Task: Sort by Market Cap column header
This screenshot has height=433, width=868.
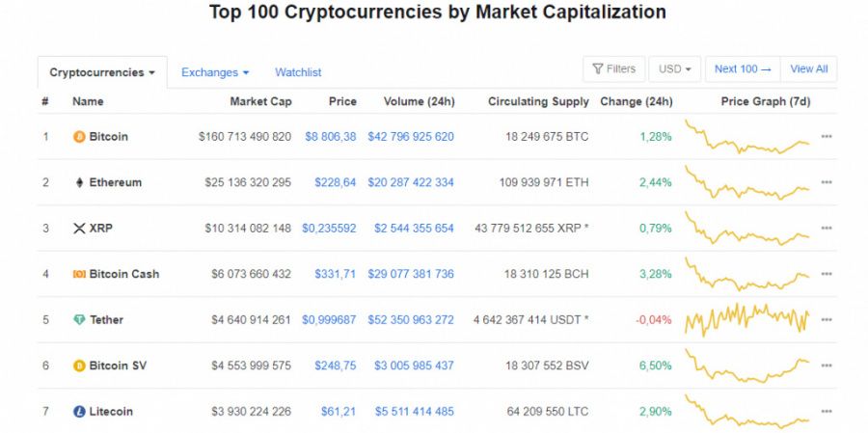Action: [x=260, y=102]
